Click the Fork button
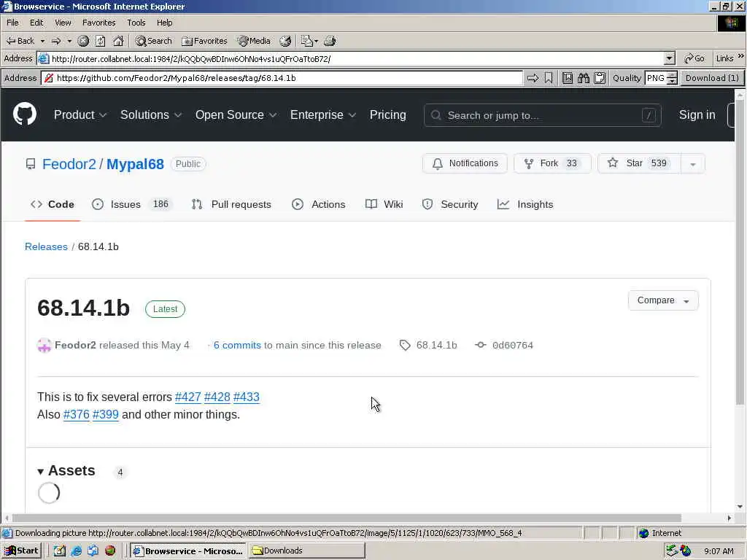The height and width of the screenshot is (560, 747). (552, 163)
